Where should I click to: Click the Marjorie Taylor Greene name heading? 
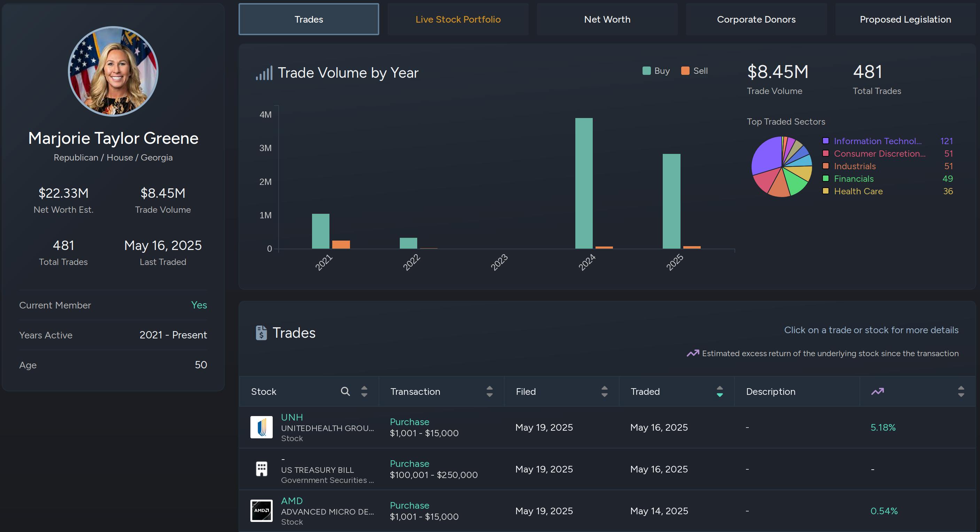tap(113, 138)
